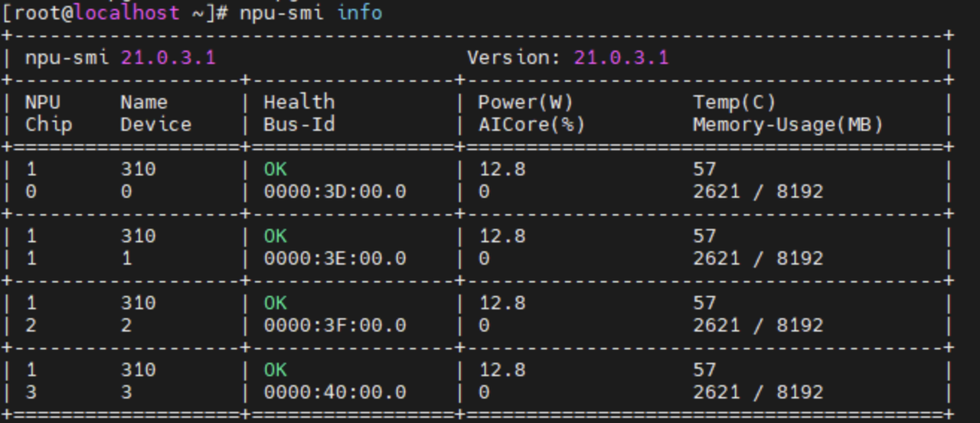Click Bus-Id value 0000:3E:00.0
This screenshot has height=423, width=980.
tap(335, 259)
